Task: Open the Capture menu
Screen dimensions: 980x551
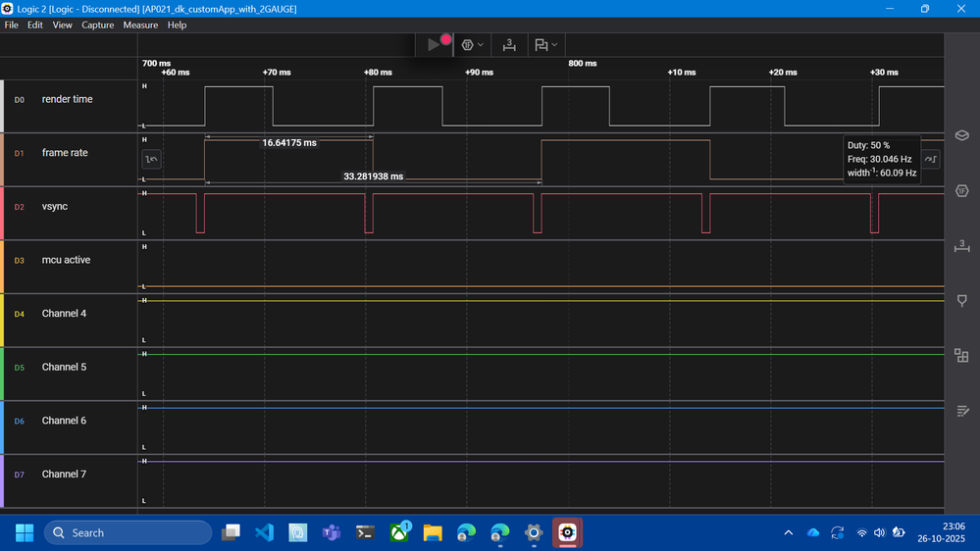Action: tap(97, 25)
